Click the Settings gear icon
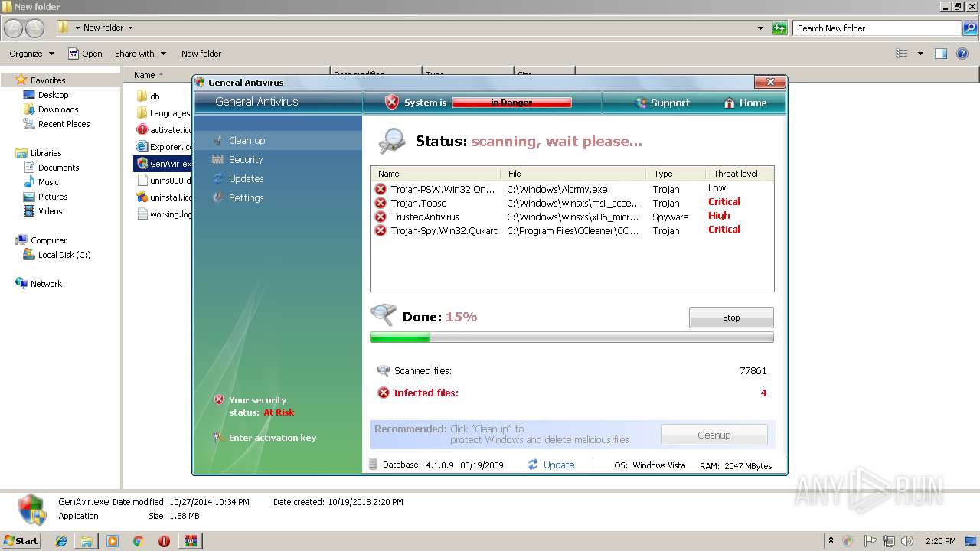Screen dimensions: 980x551 218,197
